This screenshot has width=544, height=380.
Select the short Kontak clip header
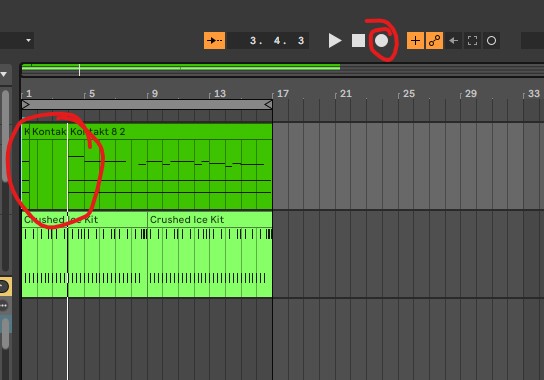tap(49, 132)
